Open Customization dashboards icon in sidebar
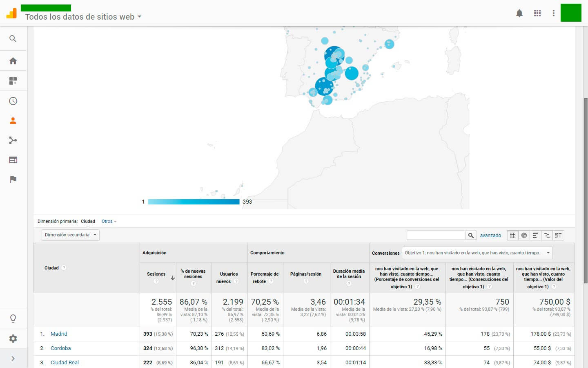The width and height of the screenshot is (588, 368). pyautogui.click(x=13, y=81)
